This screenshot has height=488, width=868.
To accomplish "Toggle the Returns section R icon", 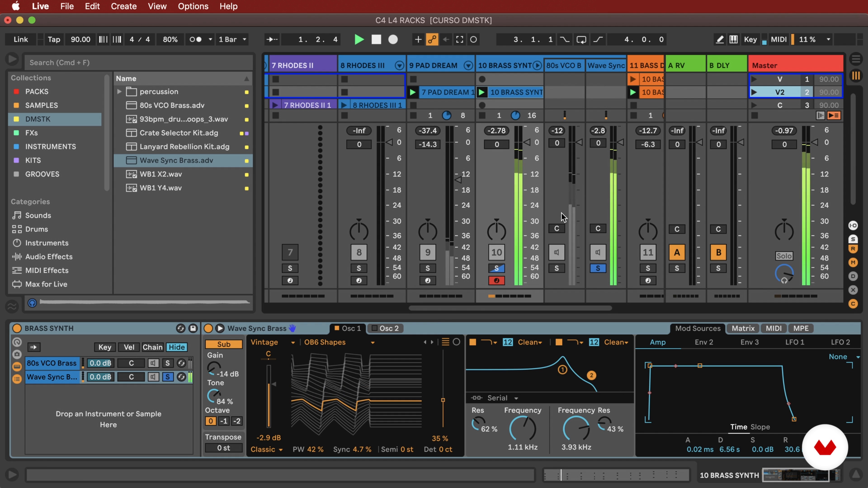I will 853,249.
